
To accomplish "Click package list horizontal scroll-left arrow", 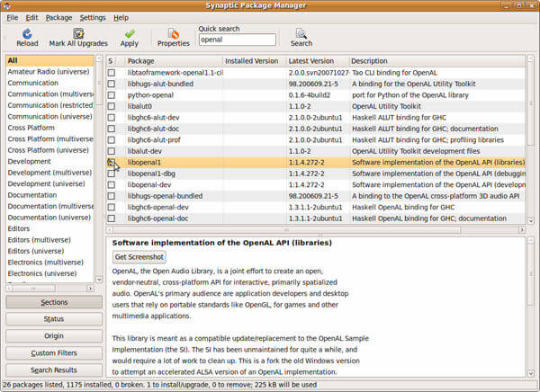I will point(110,229).
